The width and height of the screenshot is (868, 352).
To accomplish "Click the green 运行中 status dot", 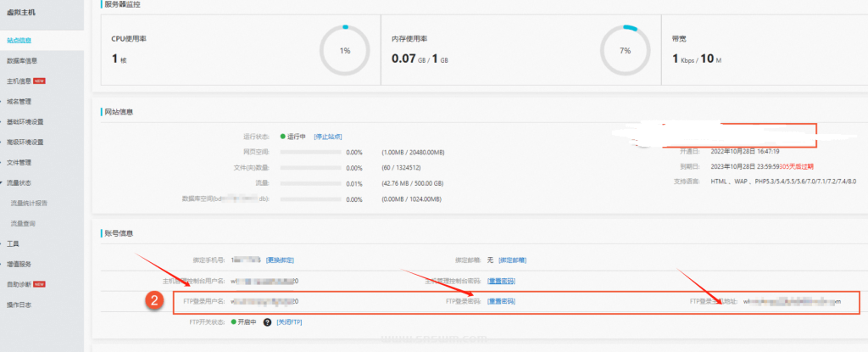I will tap(283, 137).
